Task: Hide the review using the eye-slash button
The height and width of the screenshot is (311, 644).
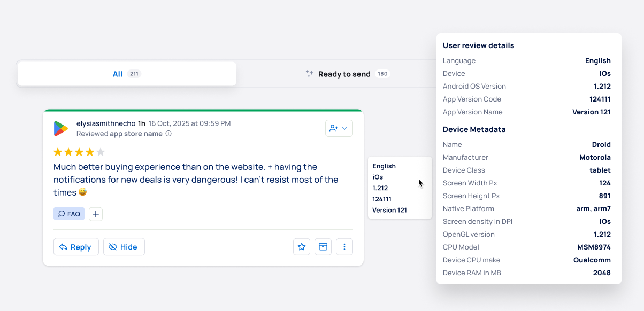Action: pyautogui.click(x=124, y=246)
